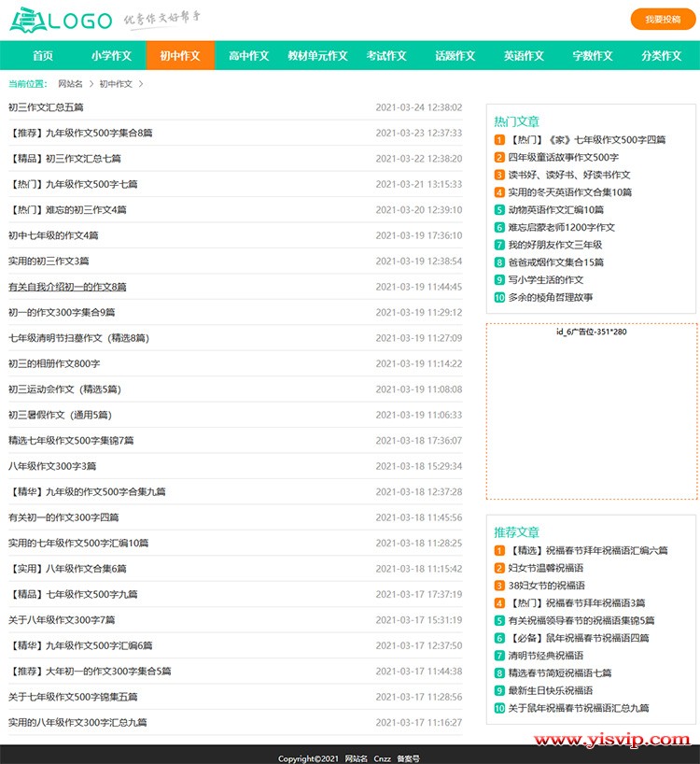Click the orange number 1 badge in 热门文章
The width and height of the screenshot is (700, 764).
point(499,140)
